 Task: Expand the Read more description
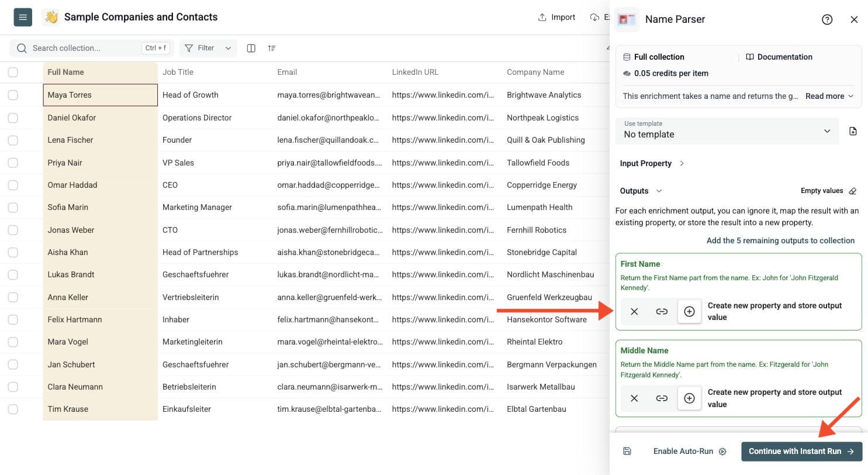(829, 96)
